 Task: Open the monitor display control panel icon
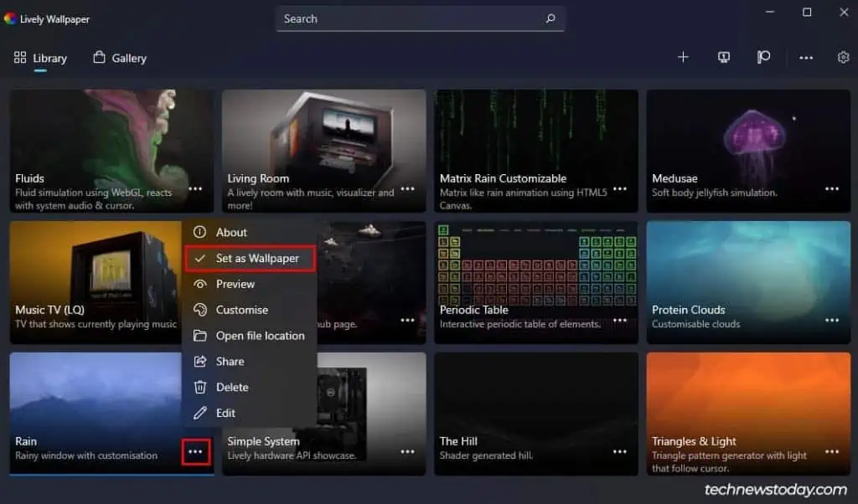pyautogui.click(x=723, y=57)
